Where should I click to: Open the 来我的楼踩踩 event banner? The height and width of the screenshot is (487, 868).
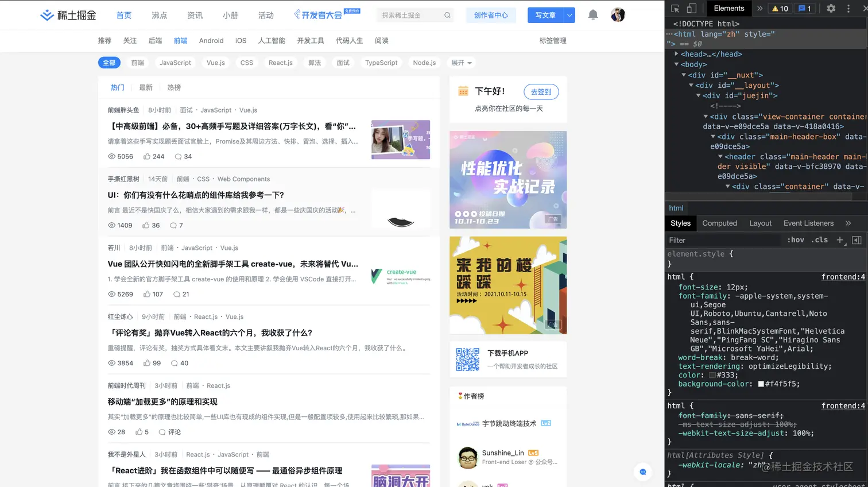(x=508, y=285)
